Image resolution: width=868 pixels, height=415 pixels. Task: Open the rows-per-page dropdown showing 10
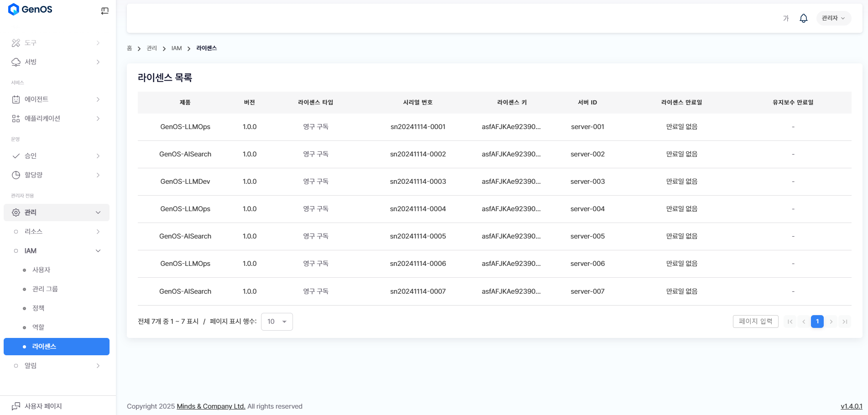(x=277, y=322)
